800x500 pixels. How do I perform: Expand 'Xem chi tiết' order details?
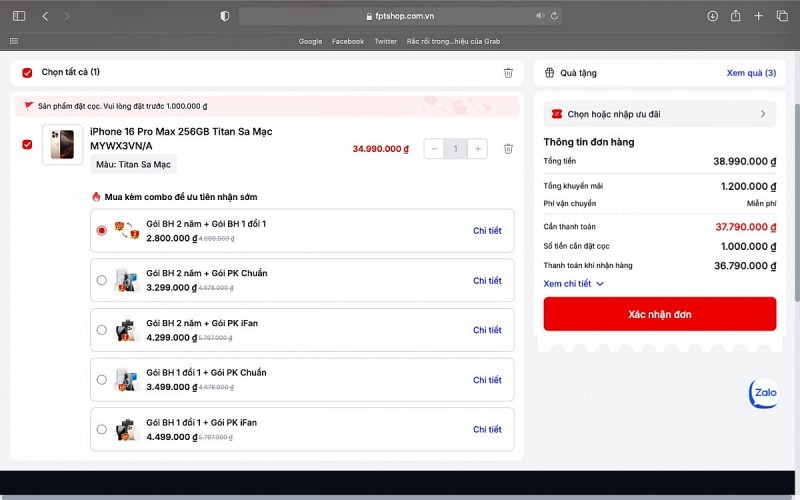(x=574, y=284)
